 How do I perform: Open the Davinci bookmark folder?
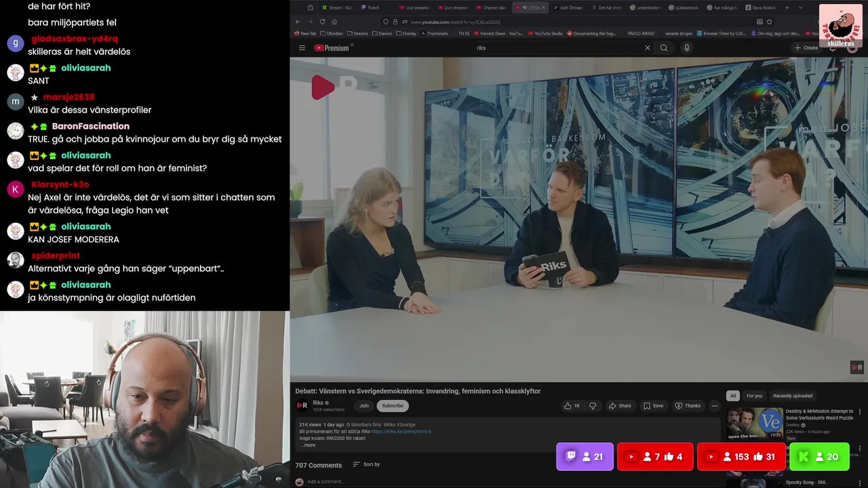click(382, 33)
